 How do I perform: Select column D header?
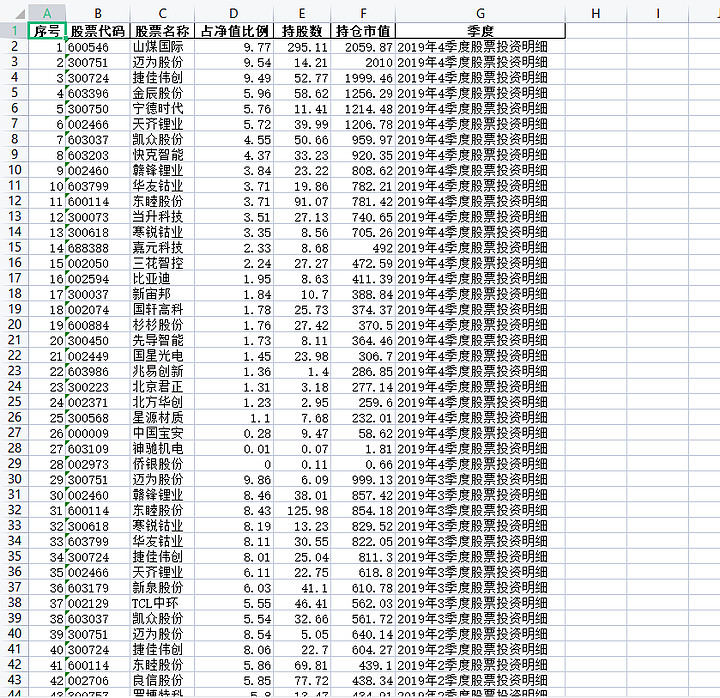click(x=234, y=14)
